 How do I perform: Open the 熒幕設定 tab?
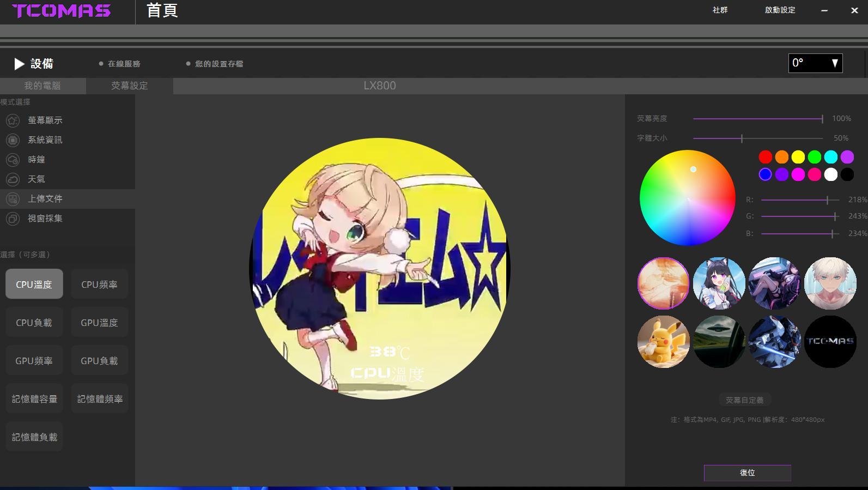[x=130, y=86]
